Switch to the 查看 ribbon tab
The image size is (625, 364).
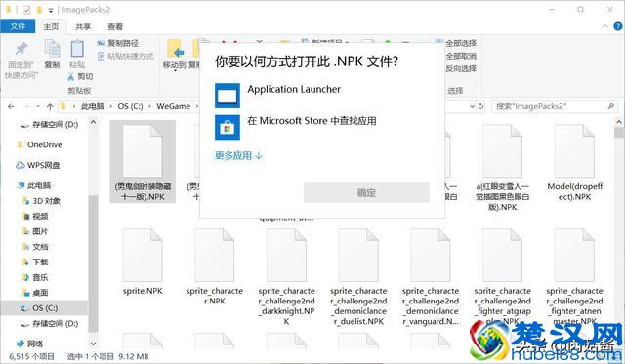[x=115, y=26]
